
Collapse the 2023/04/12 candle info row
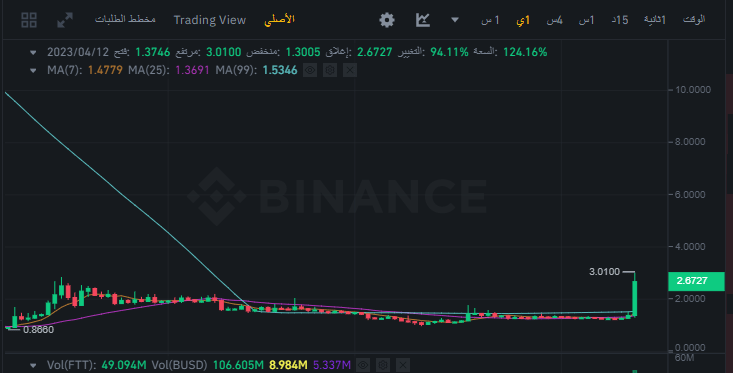pos(33,52)
